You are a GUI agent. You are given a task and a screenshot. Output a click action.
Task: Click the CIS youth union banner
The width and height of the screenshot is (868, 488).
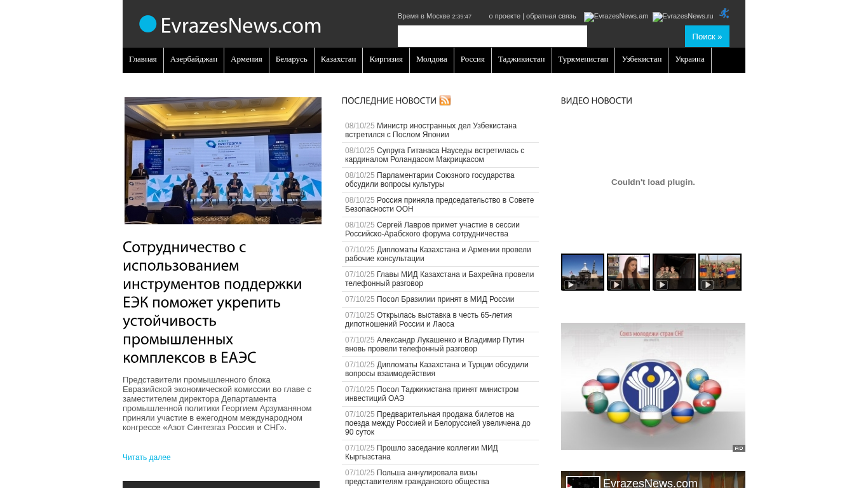(x=653, y=386)
